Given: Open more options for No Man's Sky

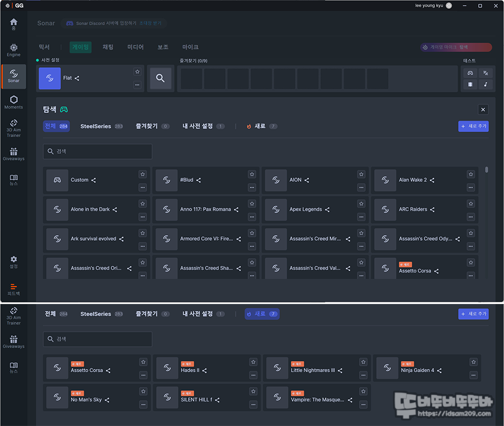Looking at the screenshot, I should coord(143,405).
